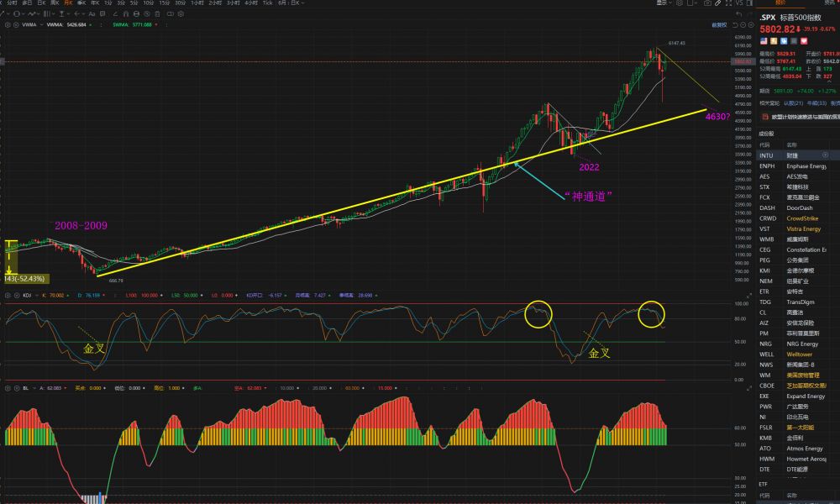Add SPX to favorites heart icon
This screenshot has height=504, width=840.
tap(804, 40)
